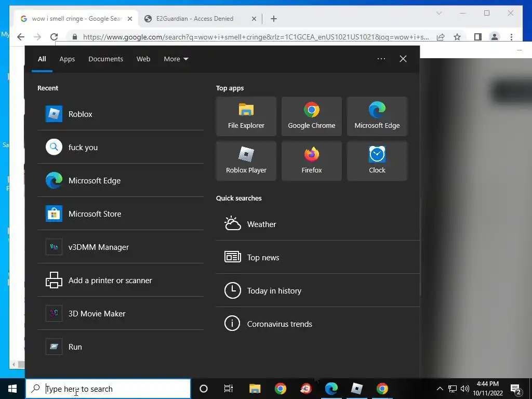Expand the More dropdown in search panel
The width and height of the screenshot is (532, 399).
[176, 59]
